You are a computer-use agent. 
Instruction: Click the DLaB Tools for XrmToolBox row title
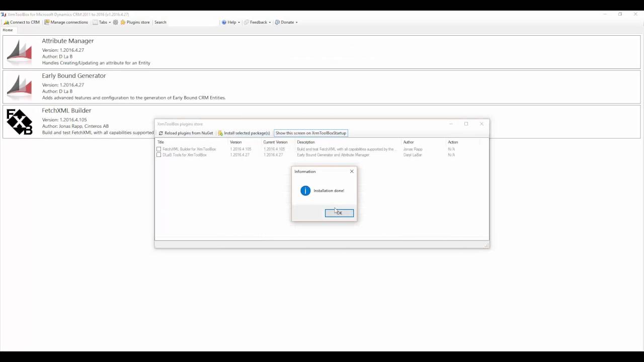coord(185,155)
